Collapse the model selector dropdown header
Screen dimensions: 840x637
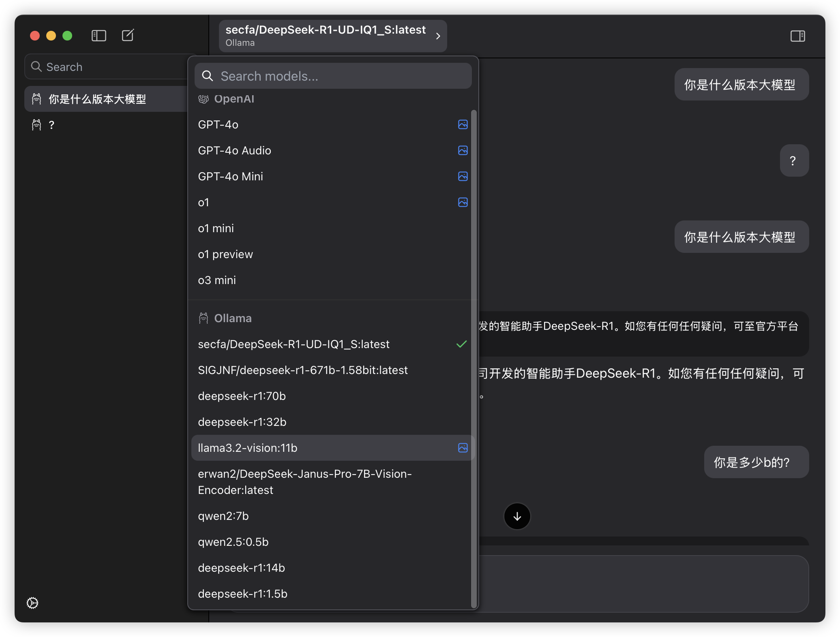tap(325, 36)
